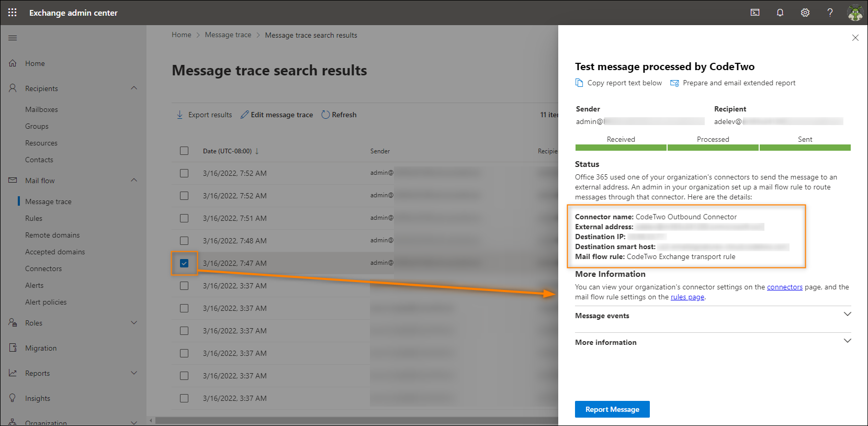Screen dimensions: 868x426
Task: Click the Prepare and email report icon
Action: [x=674, y=83]
